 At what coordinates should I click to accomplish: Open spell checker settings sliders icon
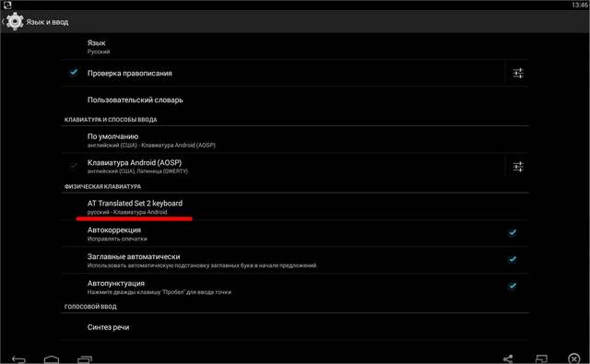(518, 73)
